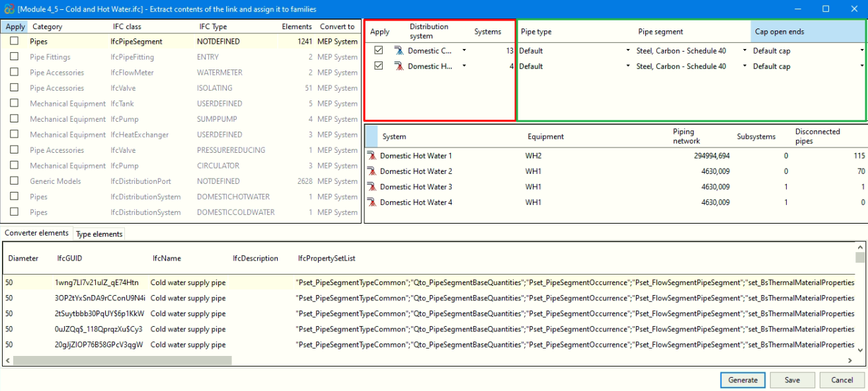868x391 pixels.
Task: Check Apply for the IfcPipeSegment Pipes row
Action: click(14, 41)
